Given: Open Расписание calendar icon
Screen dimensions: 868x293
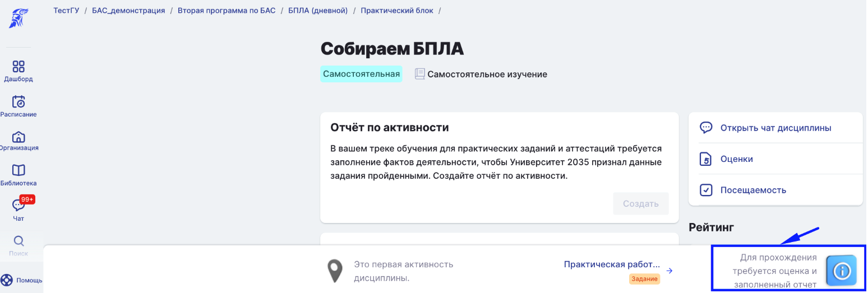Looking at the screenshot, I should pyautogui.click(x=19, y=102).
